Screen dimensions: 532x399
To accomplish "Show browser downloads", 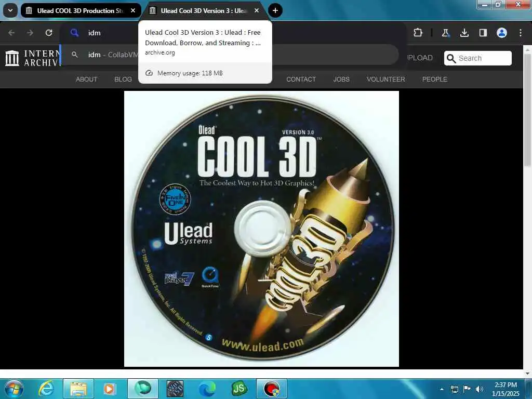I will (x=464, y=33).
